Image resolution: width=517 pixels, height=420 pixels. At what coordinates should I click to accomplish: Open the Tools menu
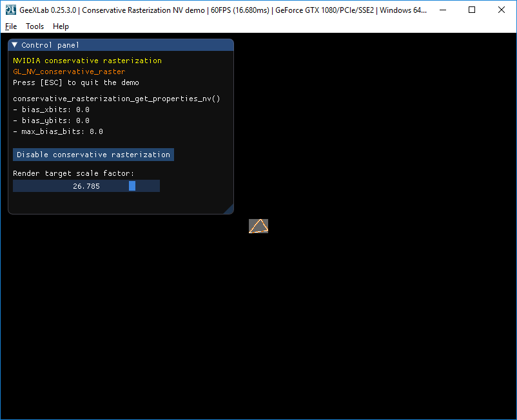coord(35,26)
